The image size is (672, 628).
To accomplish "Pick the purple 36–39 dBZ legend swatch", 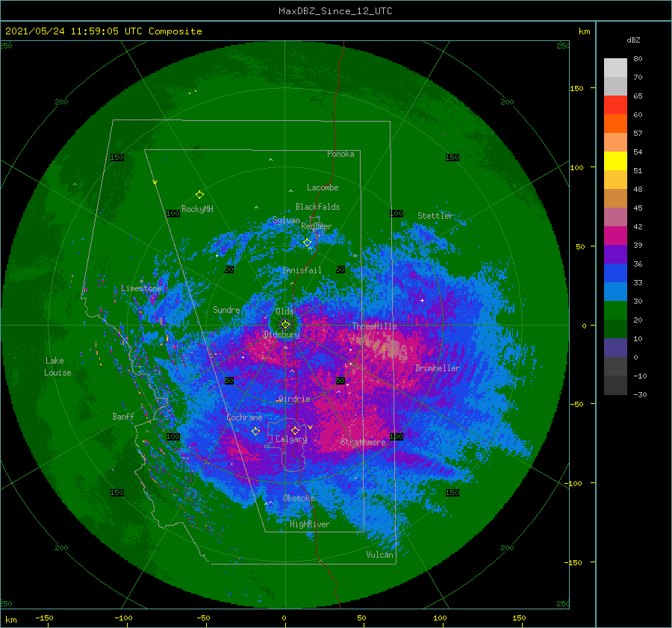I will tap(615, 254).
